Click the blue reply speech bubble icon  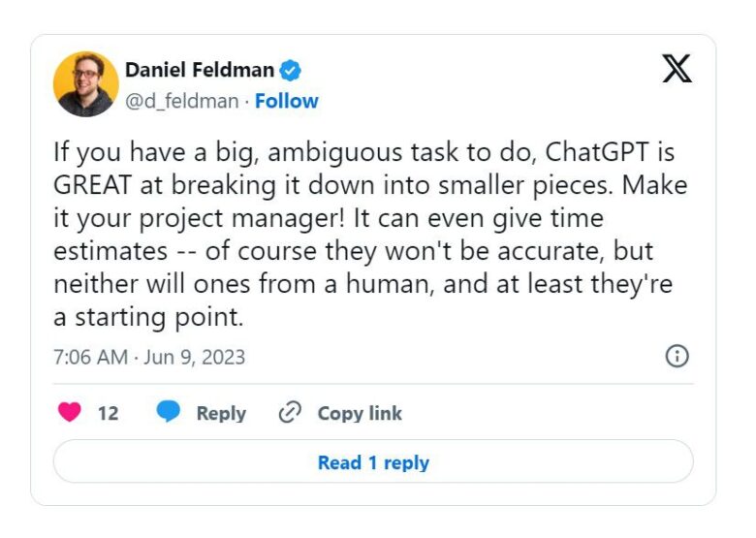169,413
